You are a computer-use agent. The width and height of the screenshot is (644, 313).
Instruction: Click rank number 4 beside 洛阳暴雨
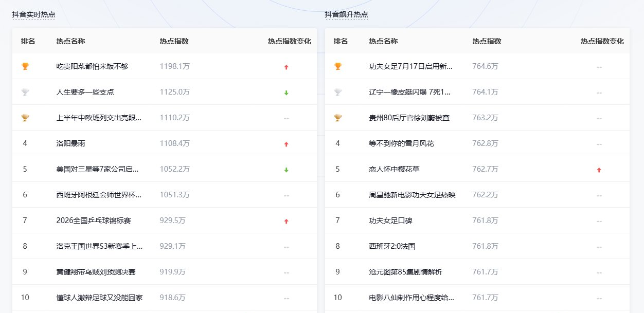[25, 143]
